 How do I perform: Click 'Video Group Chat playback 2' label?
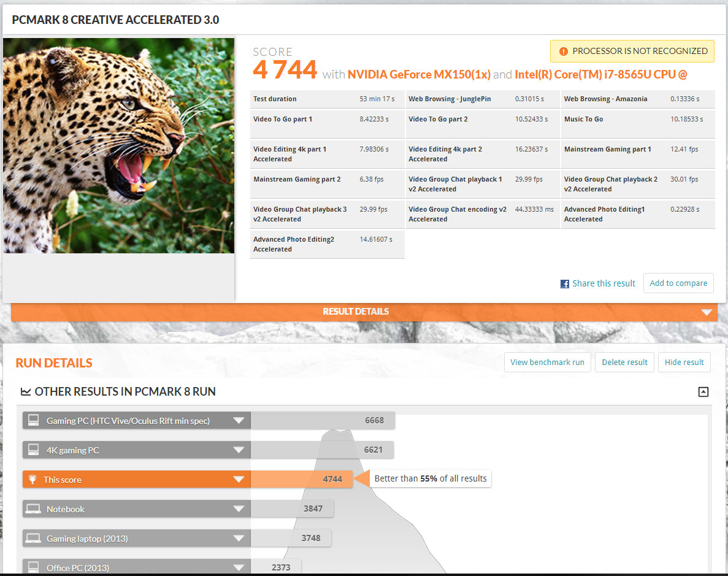tap(610, 184)
